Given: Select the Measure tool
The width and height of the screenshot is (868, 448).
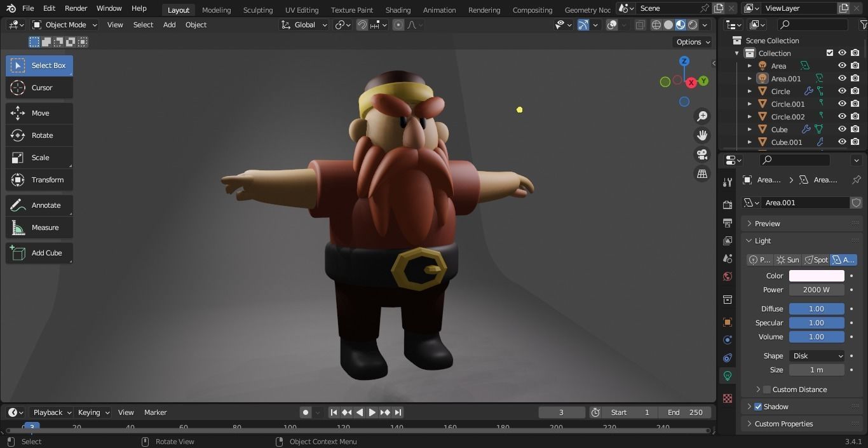Looking at the screenshot, I should 39,227.
